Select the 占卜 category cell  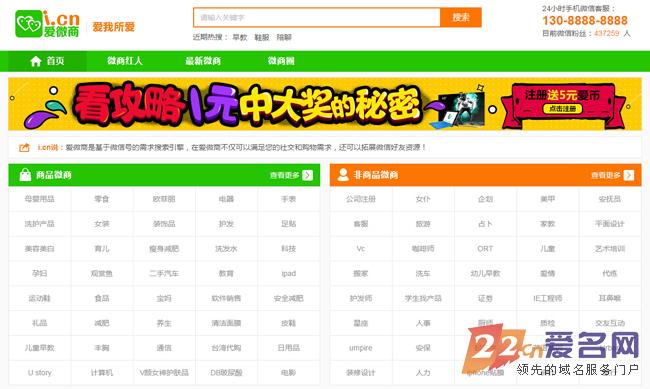[485, 224]
